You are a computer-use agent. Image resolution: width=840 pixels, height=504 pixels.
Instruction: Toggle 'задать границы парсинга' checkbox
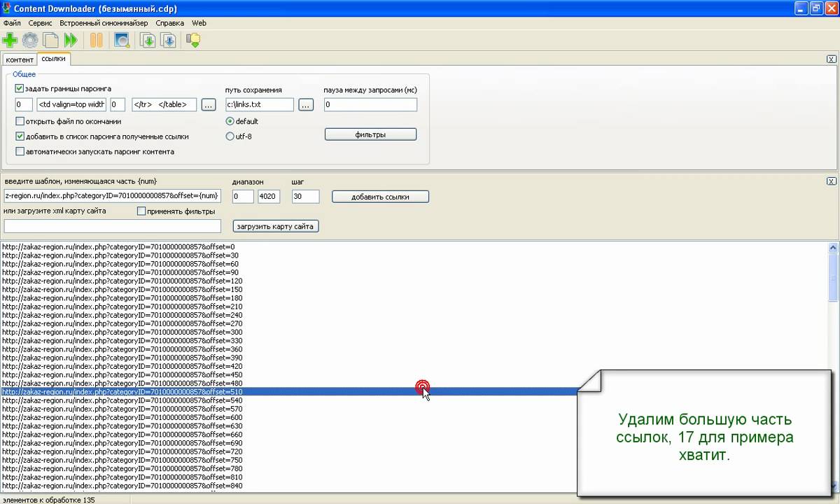20,89
